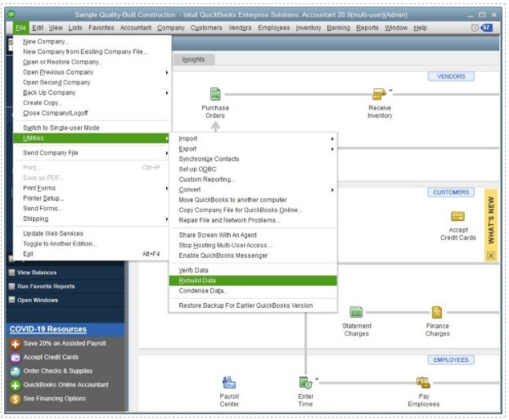Expand the Open Previous Company submenu

coord(167,72)
